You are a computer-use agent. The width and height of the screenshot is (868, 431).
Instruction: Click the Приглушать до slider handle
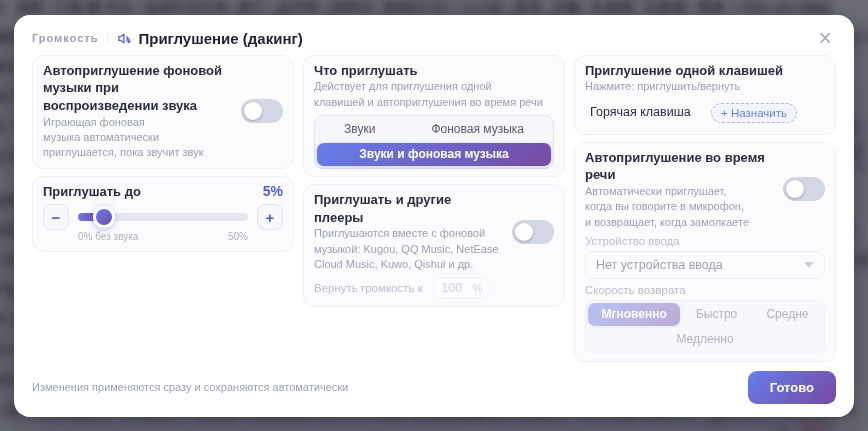(104, 217)
